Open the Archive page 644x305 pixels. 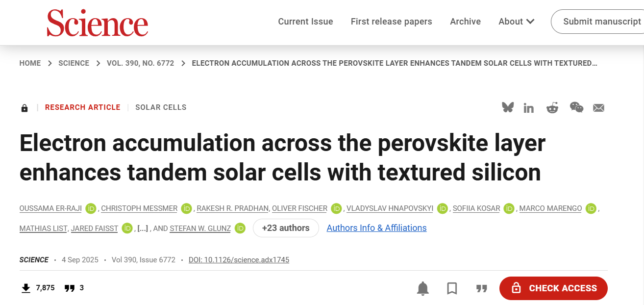(x=465, y=22)
